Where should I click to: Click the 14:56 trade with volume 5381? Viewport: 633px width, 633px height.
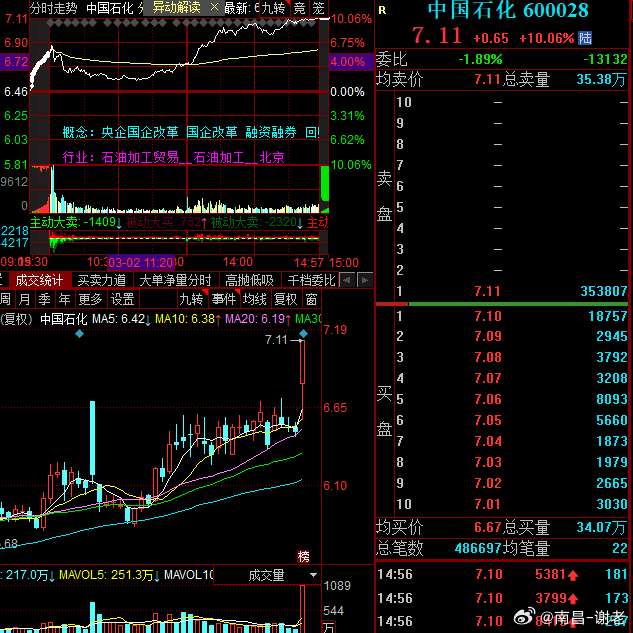coord(502,574)
